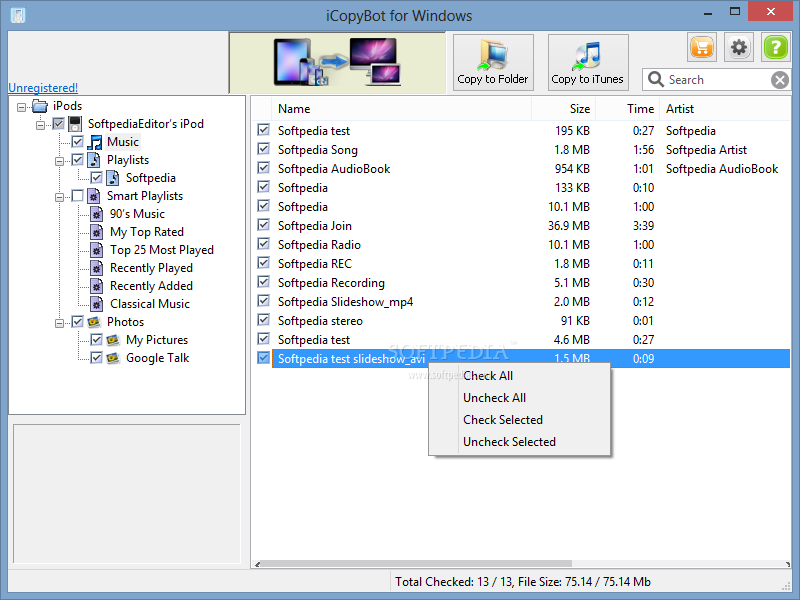This screenshot has height=600, width=800.
Task: Select Recently Played in the tree
Action: 151,268
